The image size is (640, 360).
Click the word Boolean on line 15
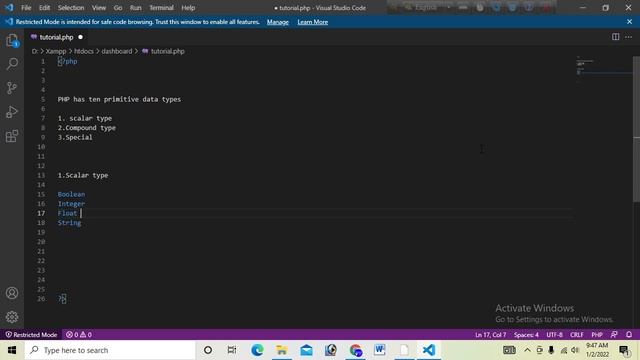tap(71, 194)
